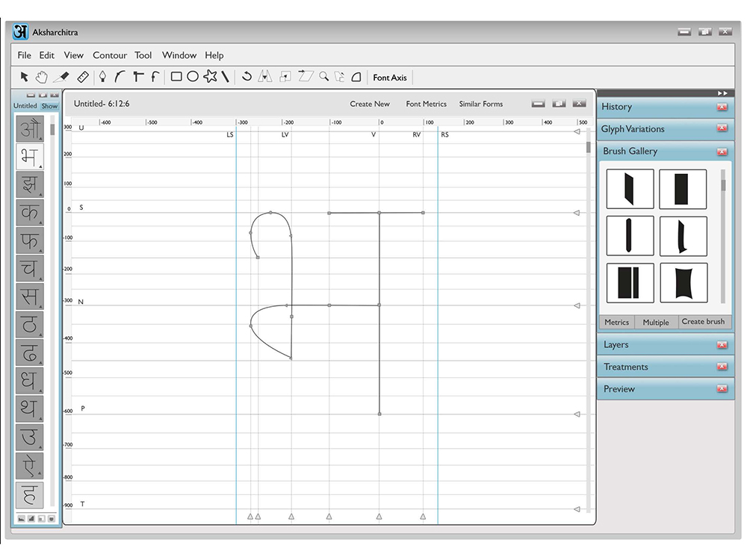Choose the rectangle shape tool

[176, 77]
